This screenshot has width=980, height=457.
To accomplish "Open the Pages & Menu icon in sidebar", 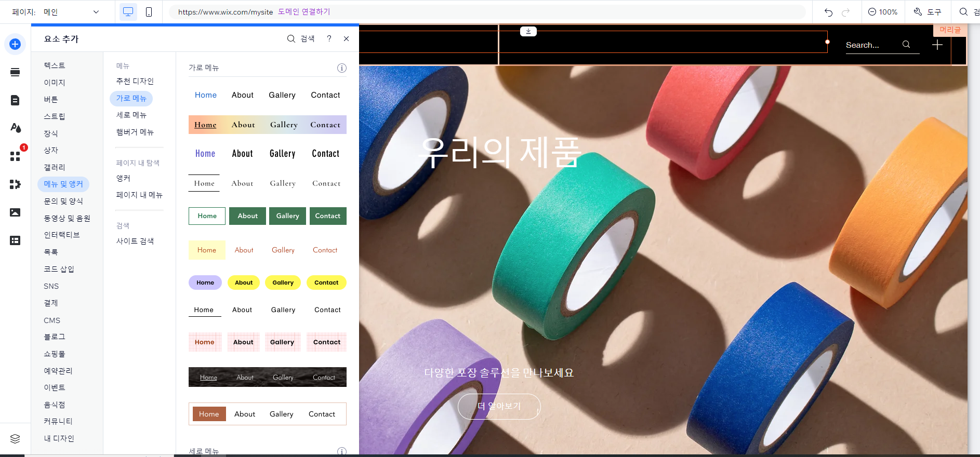I will click(15, 100).
